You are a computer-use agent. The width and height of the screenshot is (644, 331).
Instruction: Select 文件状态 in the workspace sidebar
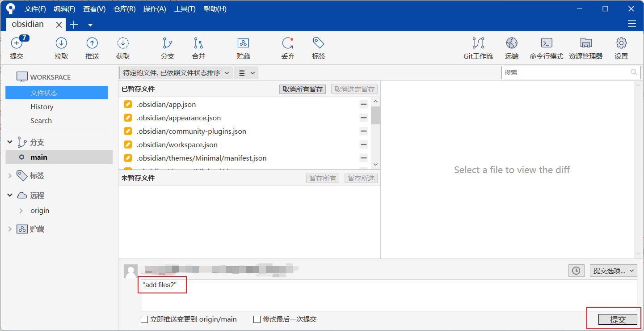pos(57,93)
